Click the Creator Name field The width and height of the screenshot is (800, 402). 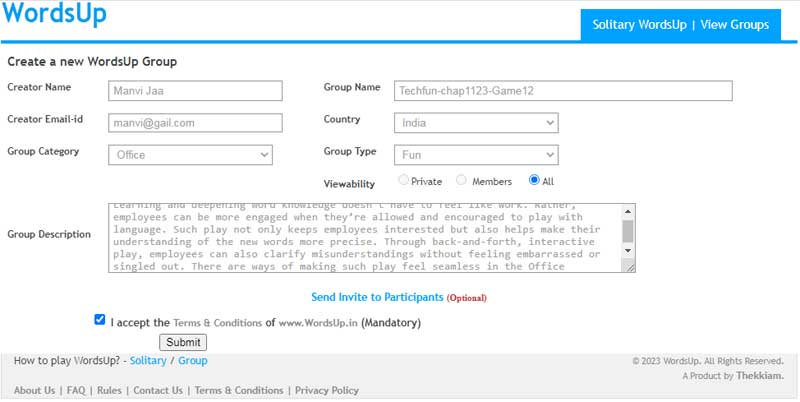pos(195,91)
